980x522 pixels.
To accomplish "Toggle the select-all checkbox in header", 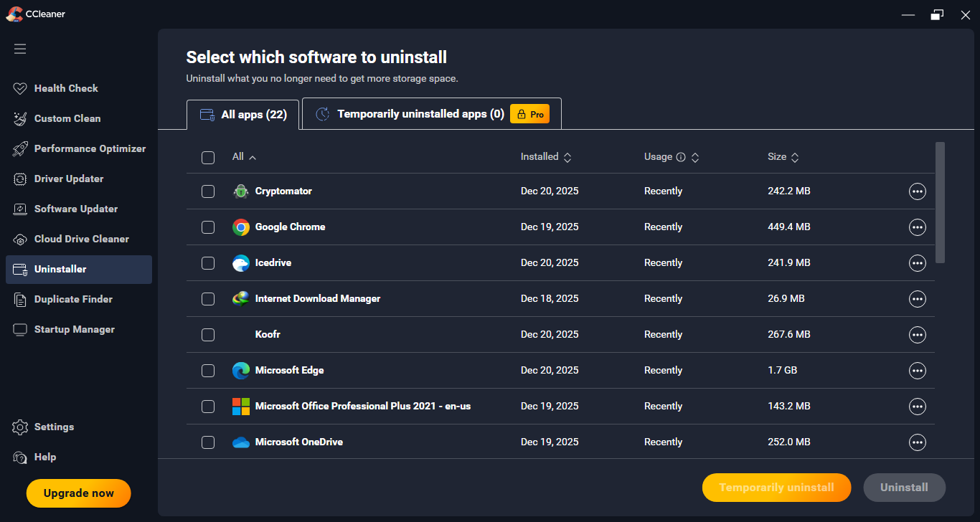I will 208,157.
